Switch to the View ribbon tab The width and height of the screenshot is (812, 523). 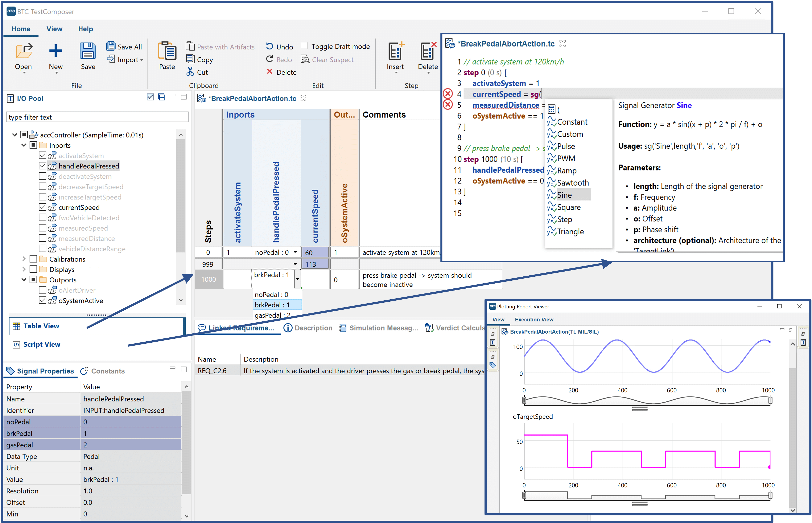(54, 29)
